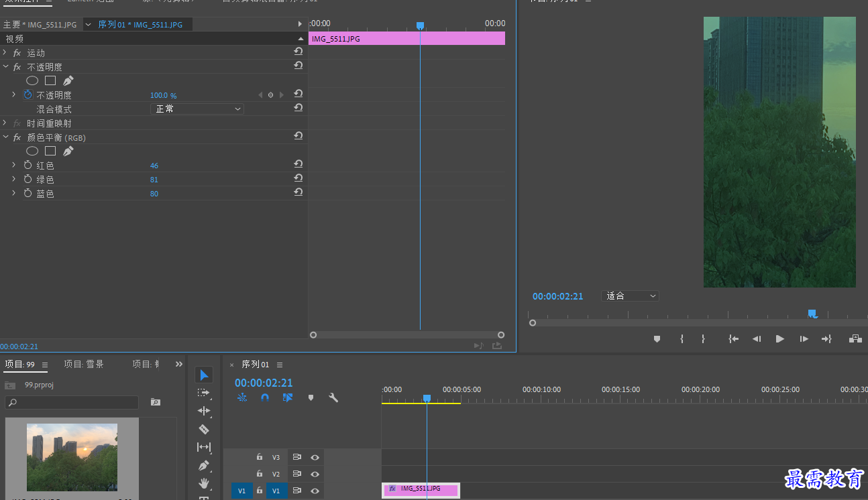Reset the 红色 parameter
Image resolution: width=868 pixels, height=500 pixels.
pos(298,164)
